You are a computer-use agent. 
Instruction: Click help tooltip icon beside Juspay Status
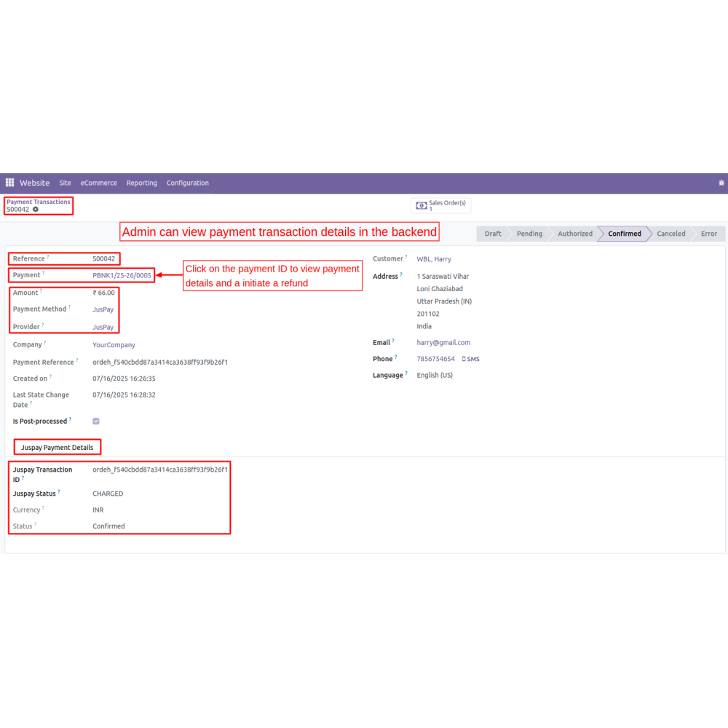(x=58, y=492)
